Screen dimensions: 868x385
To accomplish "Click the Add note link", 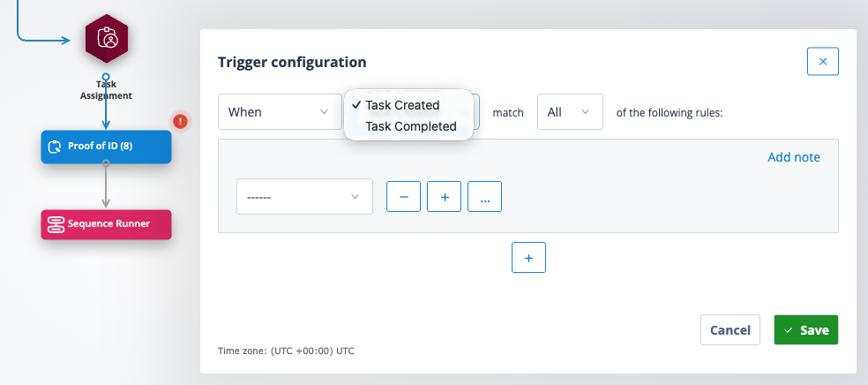I will point(794,157).
